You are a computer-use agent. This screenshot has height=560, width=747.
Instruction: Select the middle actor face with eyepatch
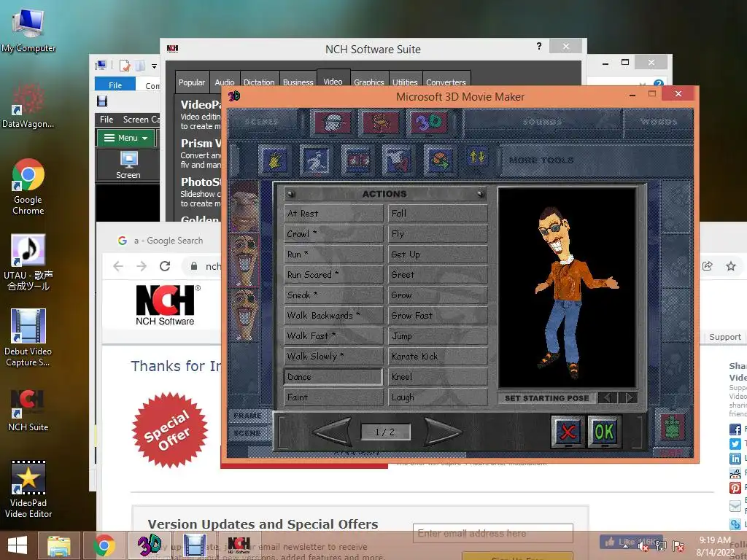pos(244,260)
